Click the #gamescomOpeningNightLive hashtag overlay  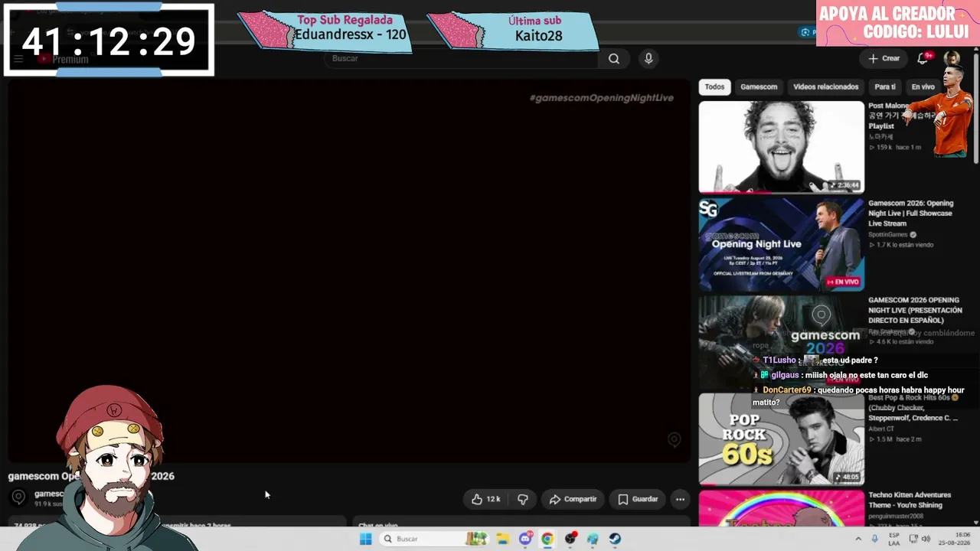coord(601,98)
